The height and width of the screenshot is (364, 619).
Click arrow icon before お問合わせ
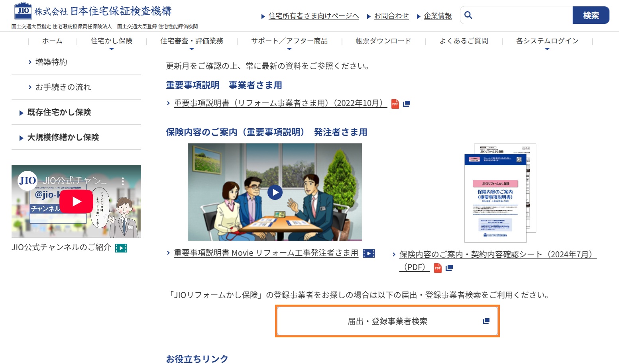[369, 17]
